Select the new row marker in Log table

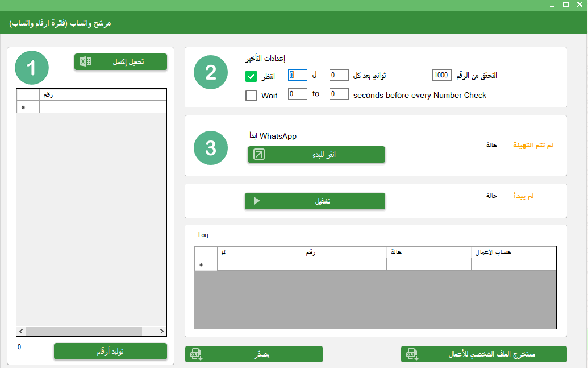tap(206, 264)
